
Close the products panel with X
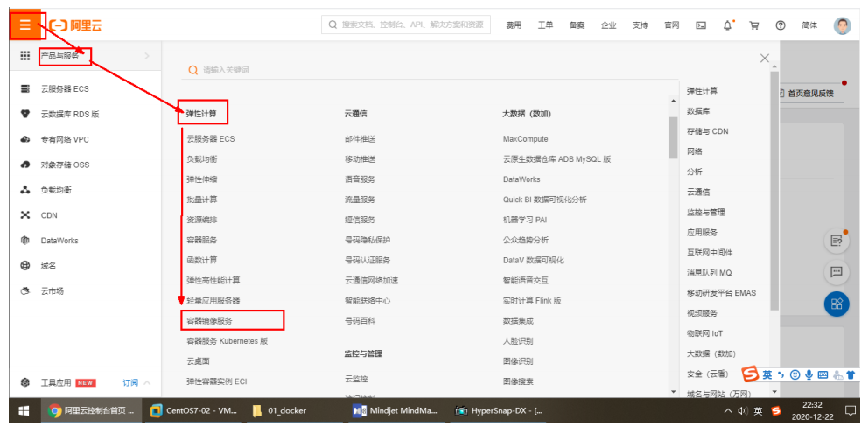tap(765, 58)
